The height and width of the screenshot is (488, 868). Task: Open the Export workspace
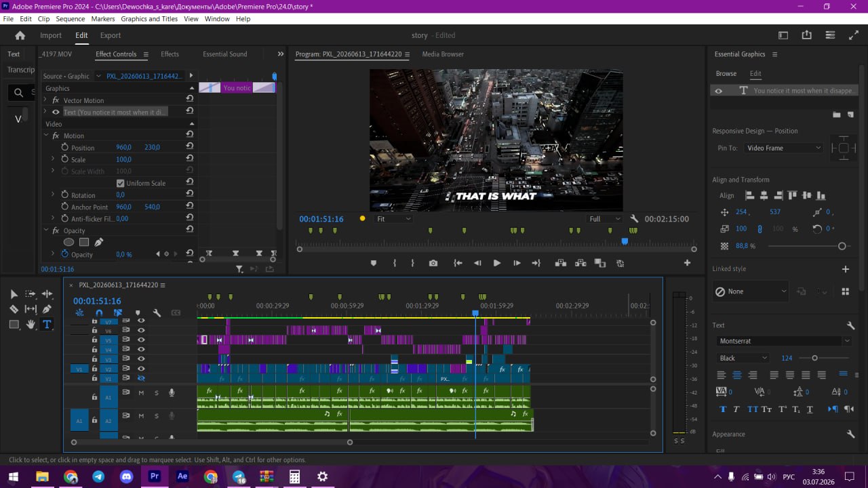point(111,35)
